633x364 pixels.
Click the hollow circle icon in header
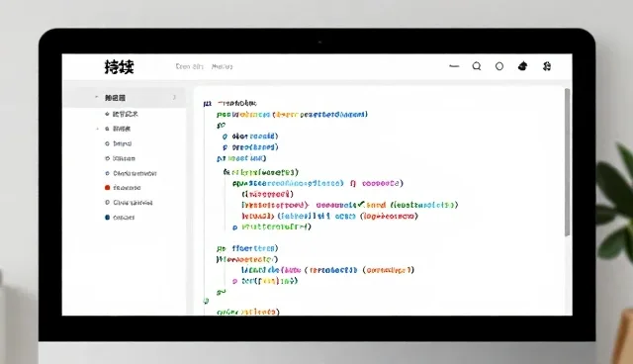click(x=499, y=66)
